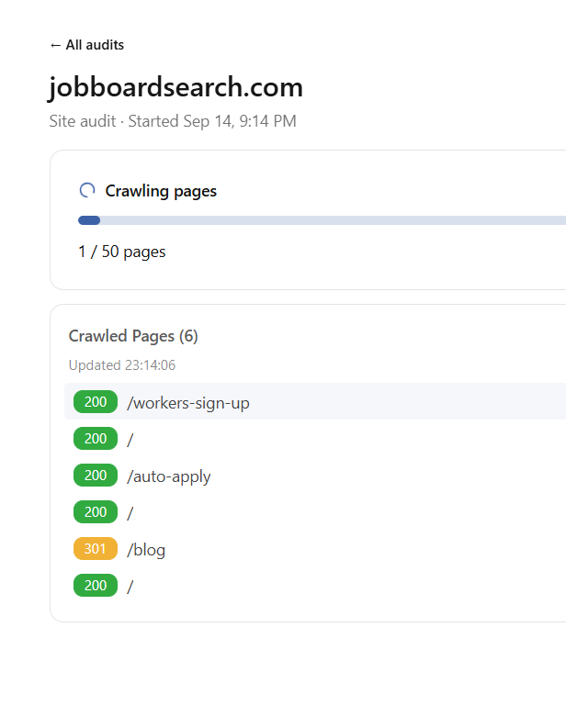Screen dimensions: 566x728
Task: Select the 1 / 50 pages counter
Action: point(122,252)
